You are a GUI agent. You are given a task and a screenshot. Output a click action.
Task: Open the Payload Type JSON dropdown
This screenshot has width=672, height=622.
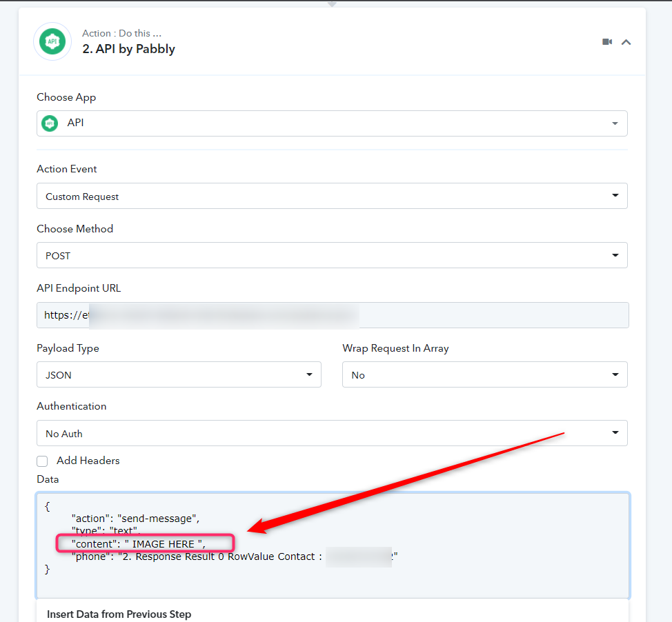coord(179,375)
